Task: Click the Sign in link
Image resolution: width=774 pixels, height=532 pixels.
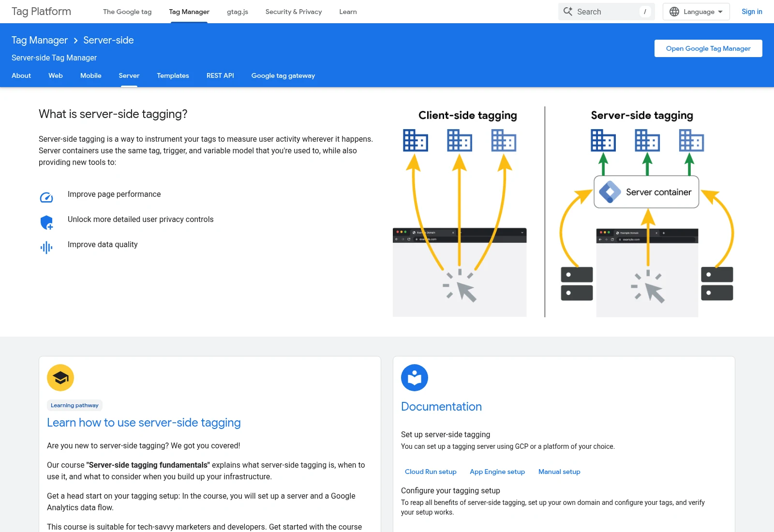Action: (752, 12)
